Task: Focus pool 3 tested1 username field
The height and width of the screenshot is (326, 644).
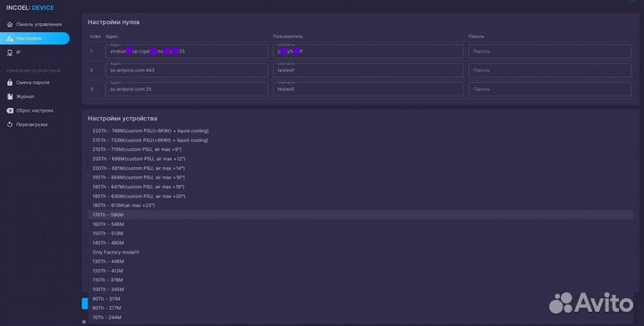Action: (x=369, y=89)
